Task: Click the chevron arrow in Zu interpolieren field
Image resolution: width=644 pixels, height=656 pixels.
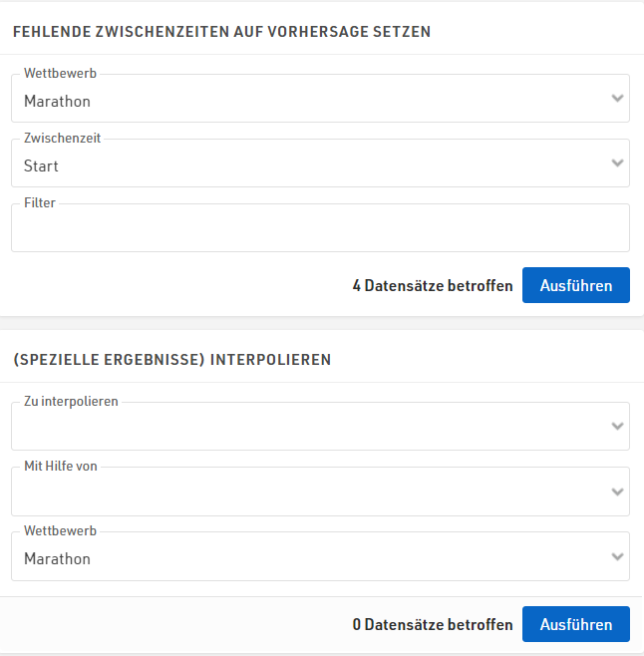Action: click(x=618, y=427)
